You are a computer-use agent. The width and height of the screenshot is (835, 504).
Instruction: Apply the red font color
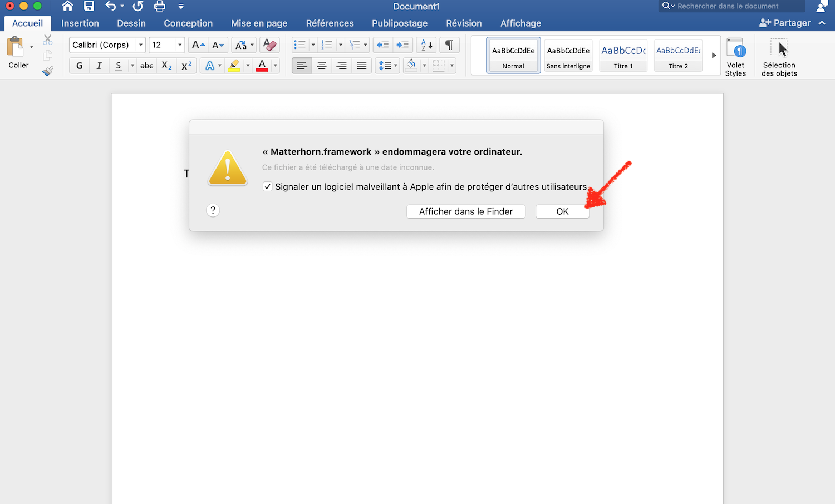(x=262, y=66)
